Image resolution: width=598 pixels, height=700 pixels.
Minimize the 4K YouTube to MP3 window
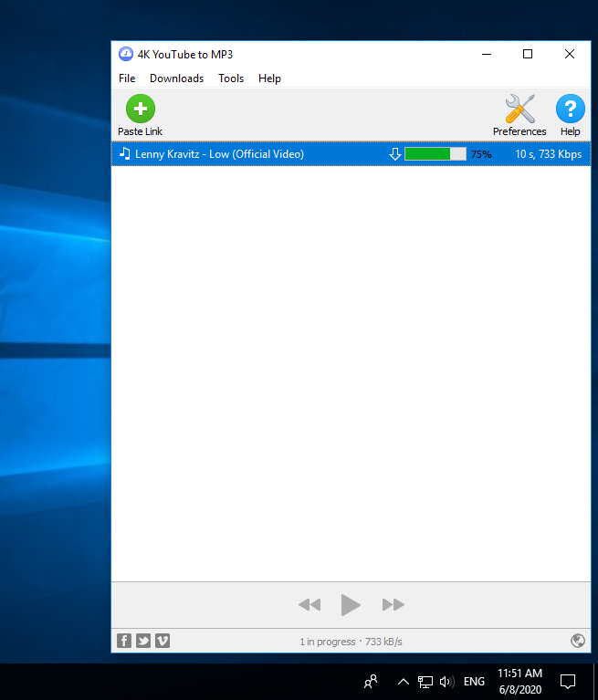coord(487,54)
